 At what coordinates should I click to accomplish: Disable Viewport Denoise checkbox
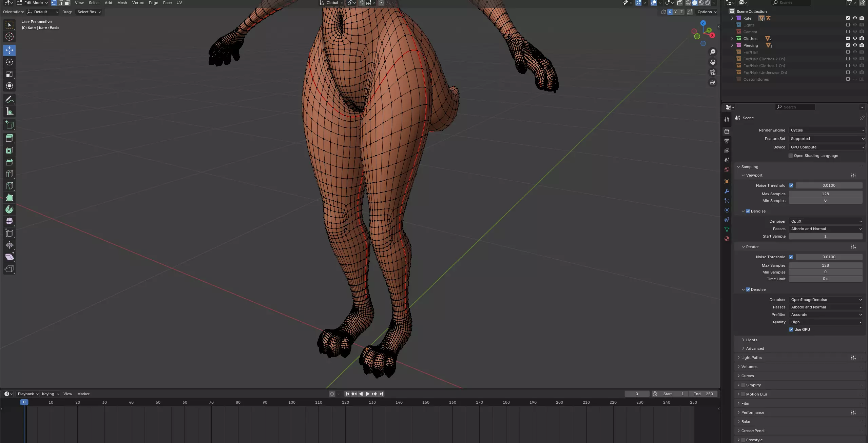(748, 211)
